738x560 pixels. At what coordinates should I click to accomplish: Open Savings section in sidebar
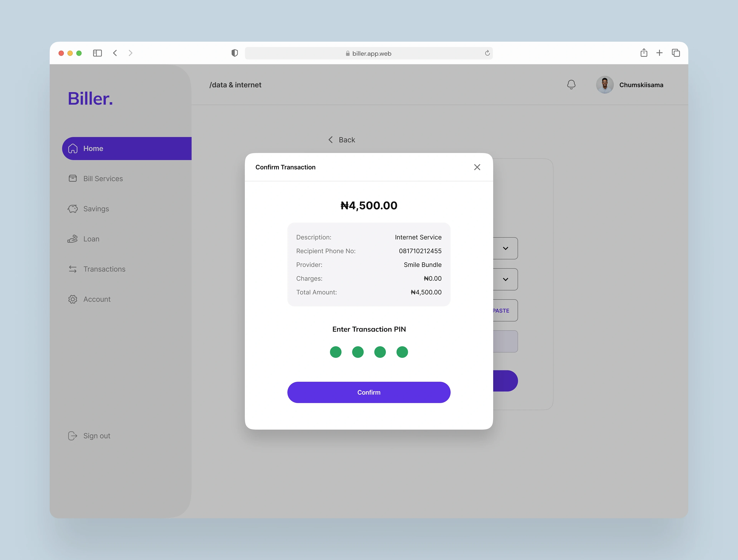(96, 209)
